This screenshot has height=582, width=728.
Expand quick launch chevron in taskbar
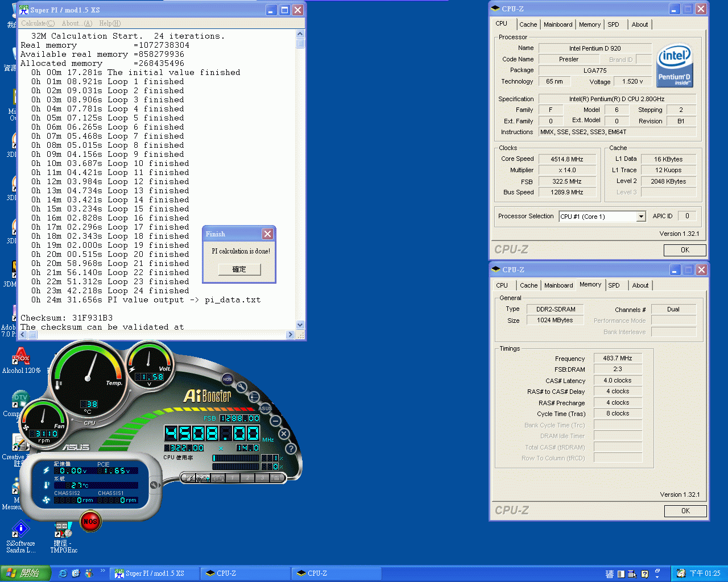(103, 571)
